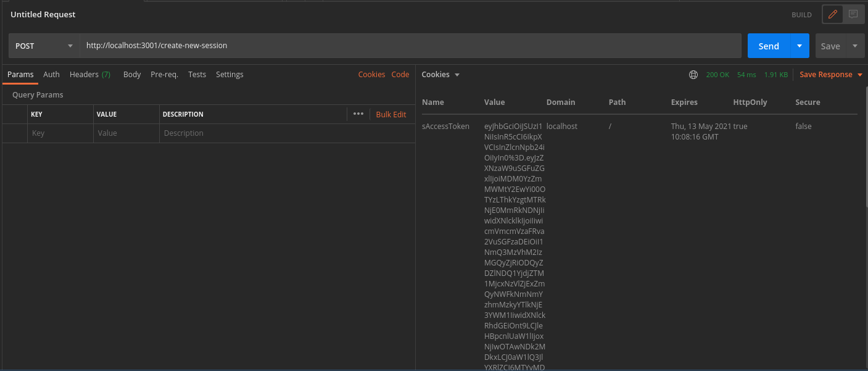This screenshot has height=371, width=868.
Task: Click the globe icon above the response
Action: pos(693,74)
